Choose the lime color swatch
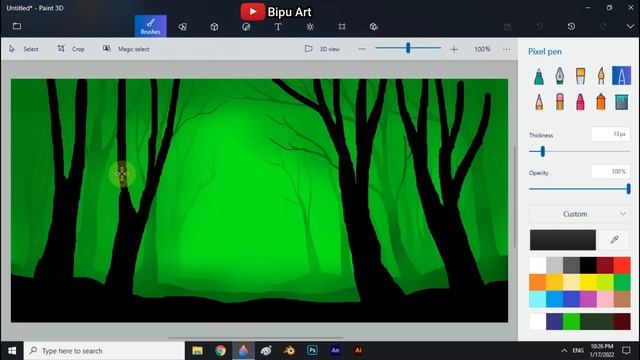This screenshot has width=640, height=360. click(605, 282)
